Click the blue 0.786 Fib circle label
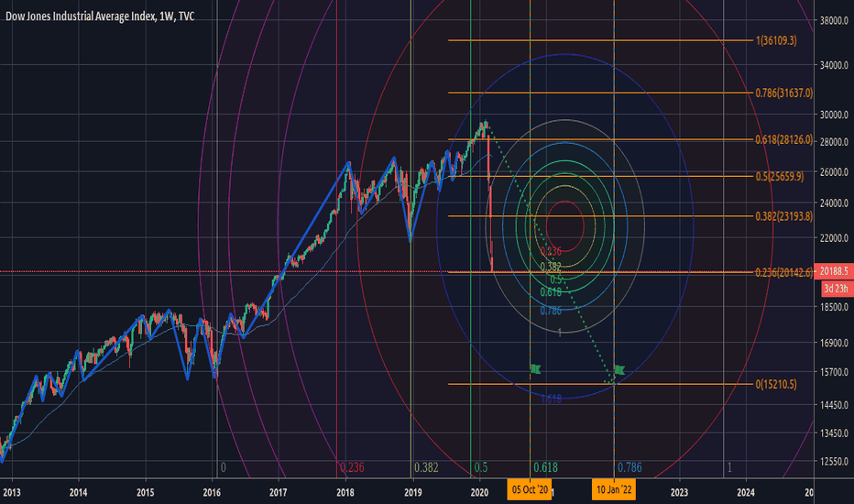The width and height of the screenshot is (854, 504). (551, 312)
